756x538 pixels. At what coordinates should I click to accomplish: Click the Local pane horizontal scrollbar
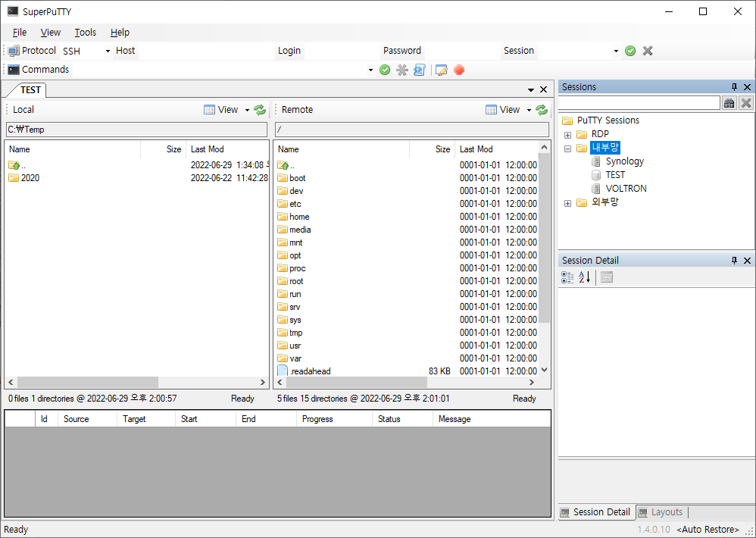pyautogui.click(x=87, y=383)
